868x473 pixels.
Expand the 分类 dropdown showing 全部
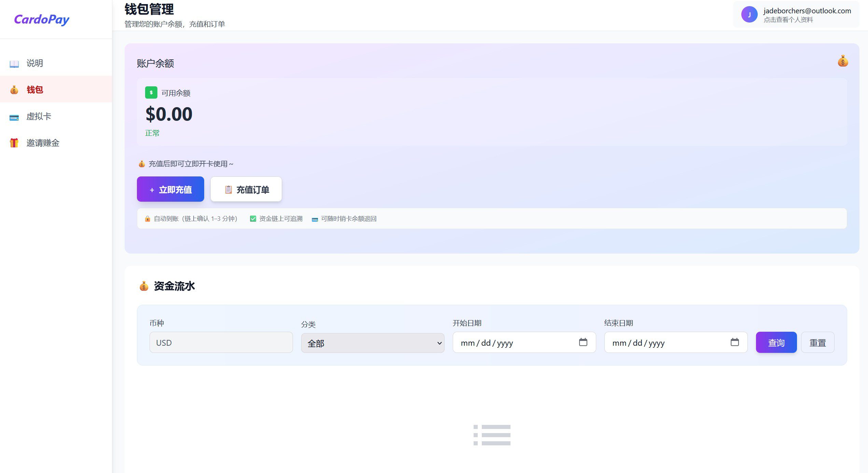(x=372, y=343)
